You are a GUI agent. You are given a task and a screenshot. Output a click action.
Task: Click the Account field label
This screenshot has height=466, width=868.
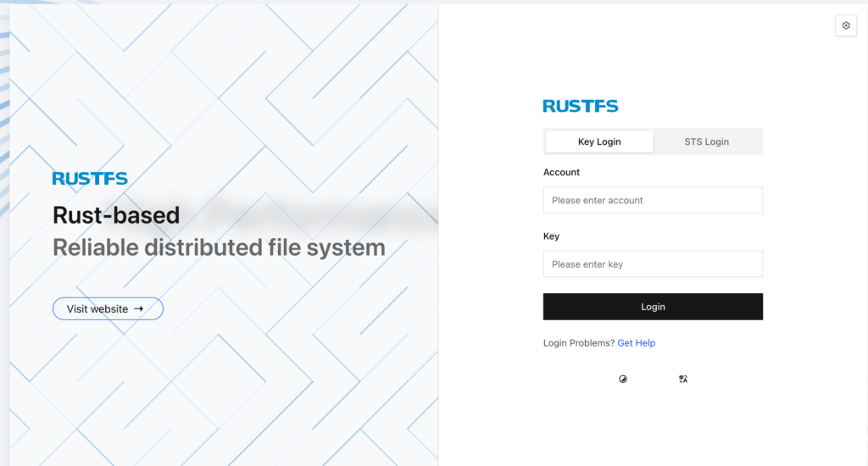point(561,172)
